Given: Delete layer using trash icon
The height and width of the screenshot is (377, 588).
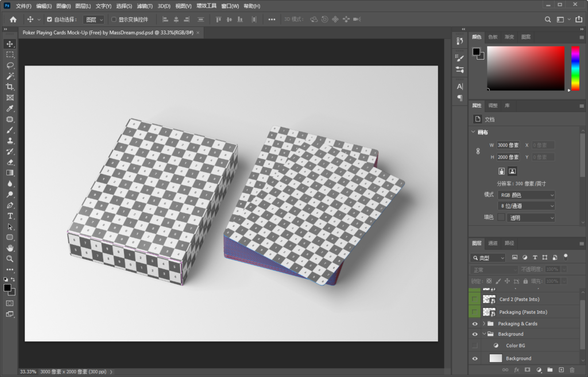Looking at the screenshot, I should [x=572, y=370].
